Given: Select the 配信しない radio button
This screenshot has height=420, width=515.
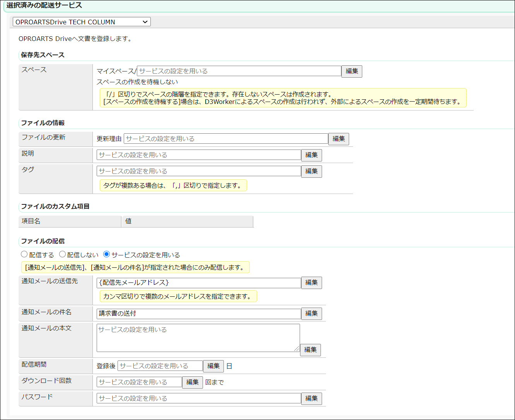Looking at the screenshot, I should pyautogui.click(x=62, y=254).
